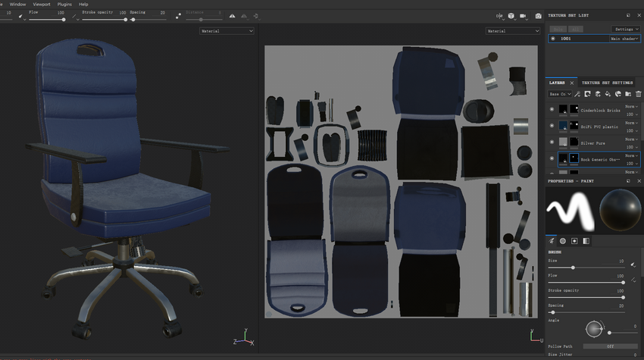Click the video camera view icon
This screenshot has width=644, height=360.
pos(523,16)
